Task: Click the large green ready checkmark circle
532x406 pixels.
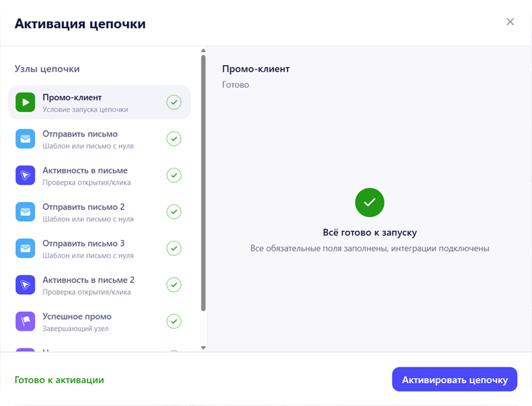Action: coord(369,203)
